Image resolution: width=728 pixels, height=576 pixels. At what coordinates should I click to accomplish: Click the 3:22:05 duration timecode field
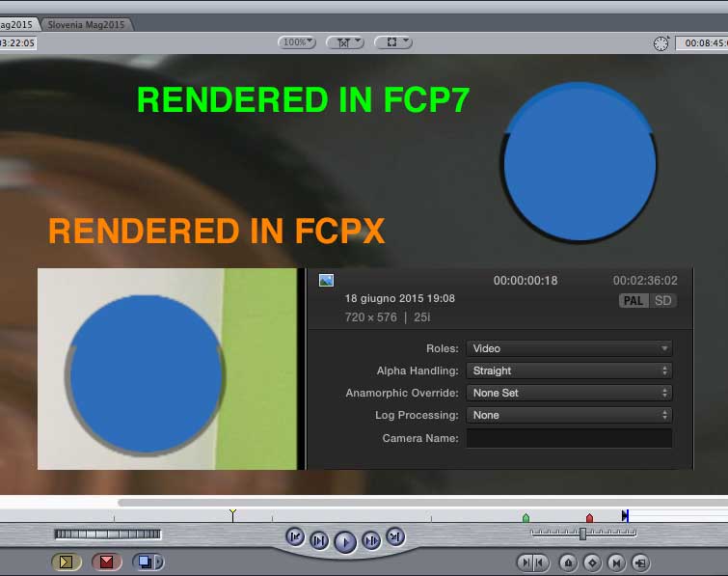(x=17, y=43)
